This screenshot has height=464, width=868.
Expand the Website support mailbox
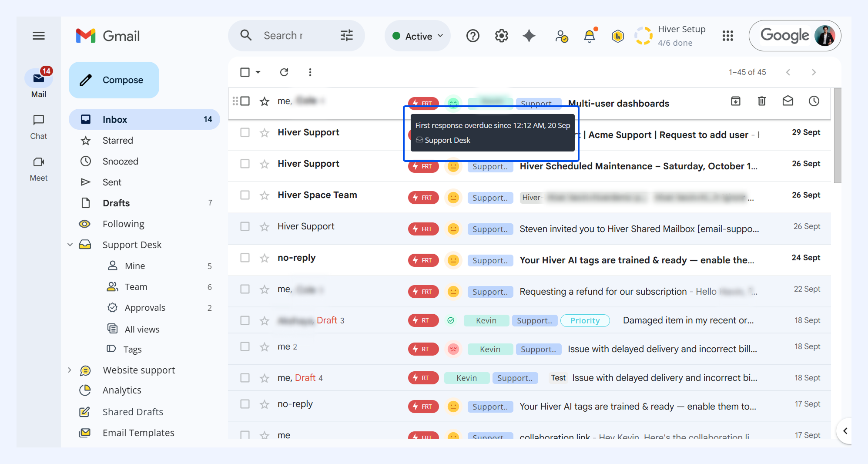[x=70, y=370]
